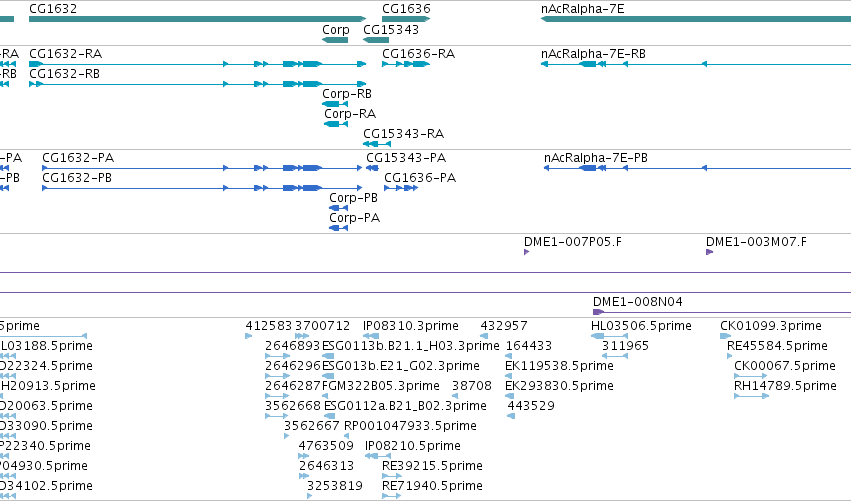Click the CG15343-RA transcript label

tap(404, 134)
